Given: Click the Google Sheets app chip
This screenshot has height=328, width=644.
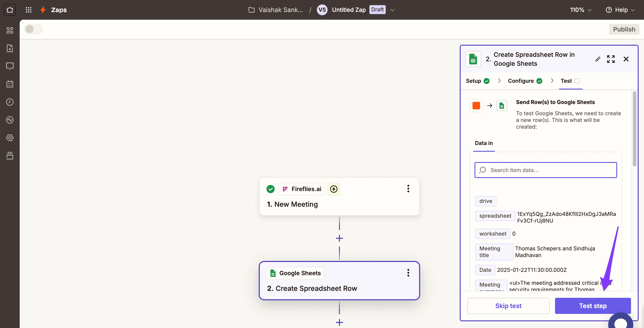Looking at the screenshot, I should (x=295, y=273).
